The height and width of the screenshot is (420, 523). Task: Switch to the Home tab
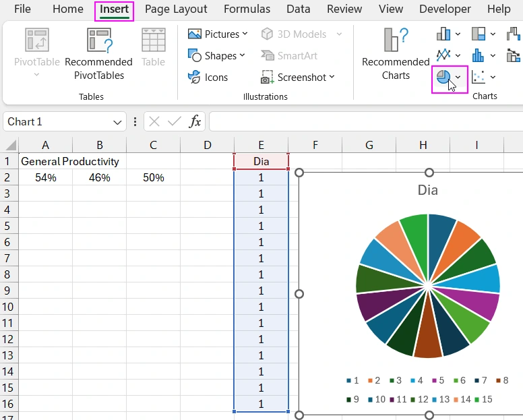[x=68, y=9]
